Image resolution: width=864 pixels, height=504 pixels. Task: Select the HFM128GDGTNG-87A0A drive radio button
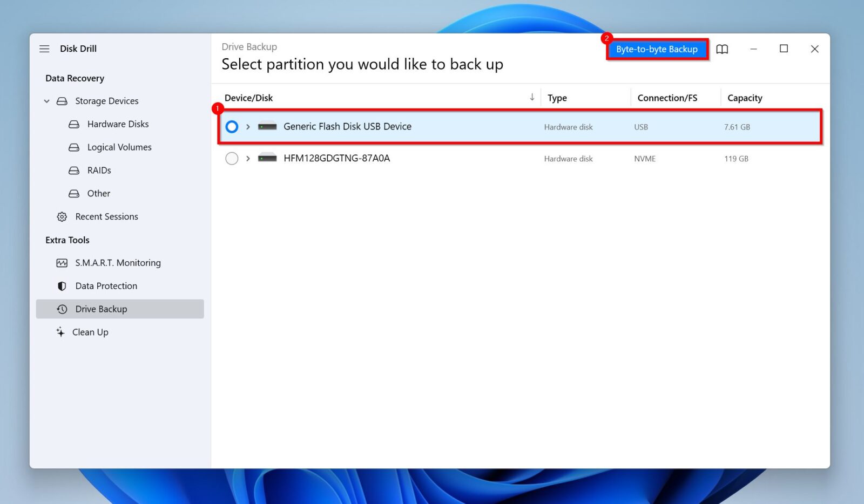pos(232,158)
